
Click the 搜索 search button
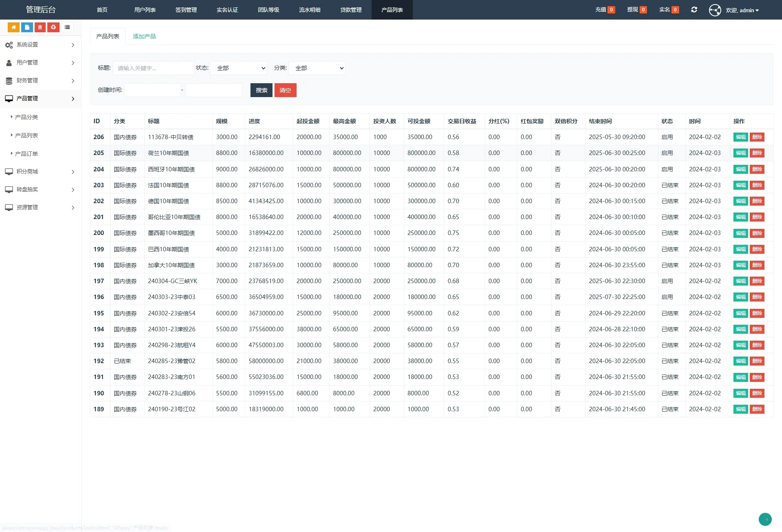tap(261, 90)
